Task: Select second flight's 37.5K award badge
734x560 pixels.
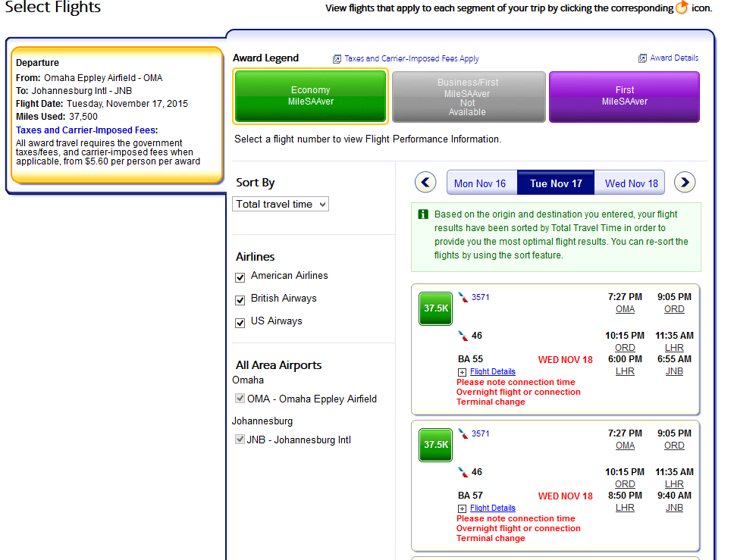Action: [436, 445]
